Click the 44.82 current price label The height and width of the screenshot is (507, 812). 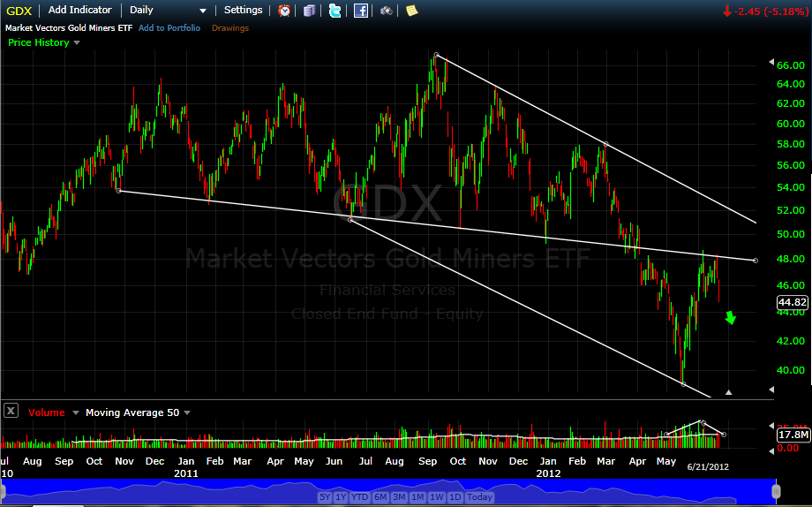click(793, 302)
